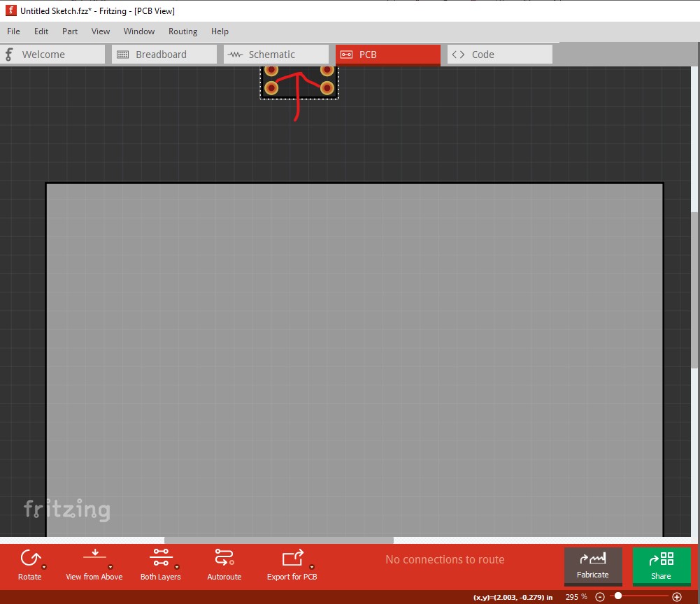Open the Routing menu
700x604 pixels.
pos(183,31)
